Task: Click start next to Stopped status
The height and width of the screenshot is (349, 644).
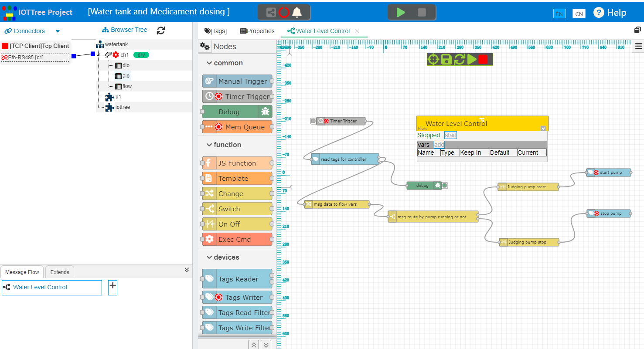Action: [450, 135]
